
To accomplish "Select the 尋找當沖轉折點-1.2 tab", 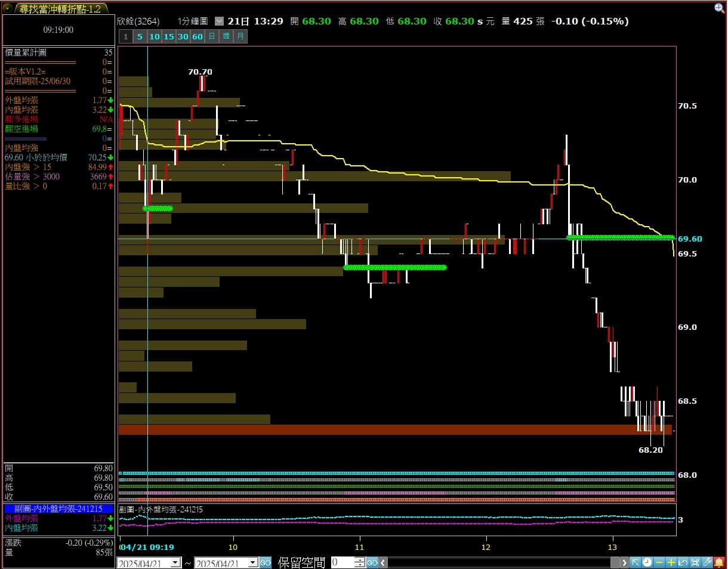I will 60,8.
